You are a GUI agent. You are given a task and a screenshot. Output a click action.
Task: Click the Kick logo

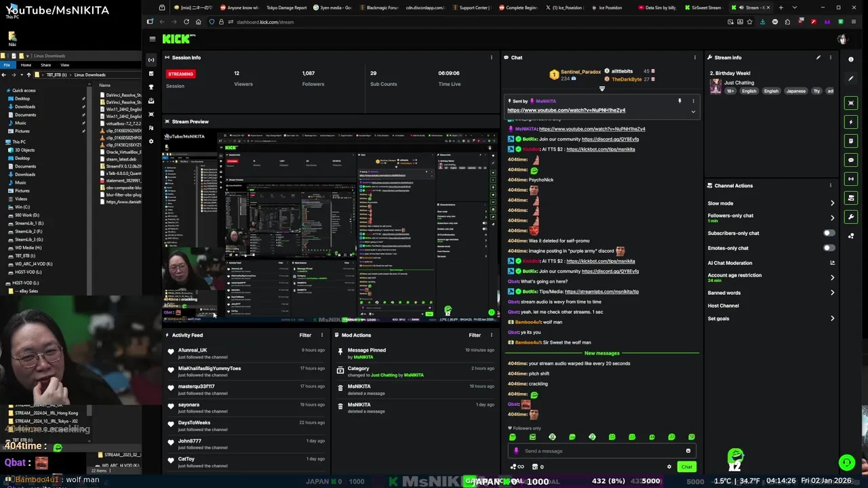click(178, 39)
